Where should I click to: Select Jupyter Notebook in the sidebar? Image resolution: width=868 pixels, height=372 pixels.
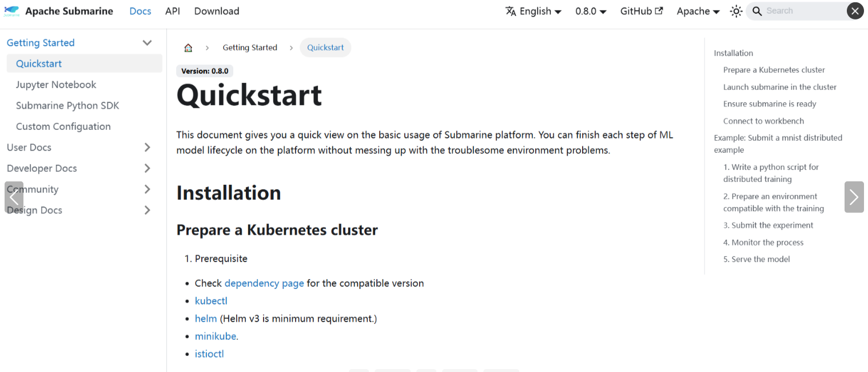click(x=56, y=85)
